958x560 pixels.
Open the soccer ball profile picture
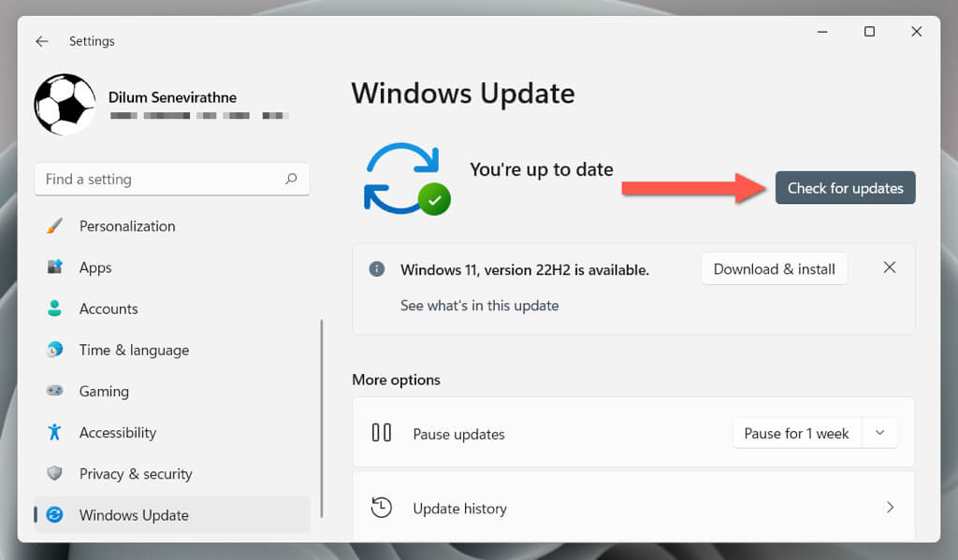[x=65, y=105]
